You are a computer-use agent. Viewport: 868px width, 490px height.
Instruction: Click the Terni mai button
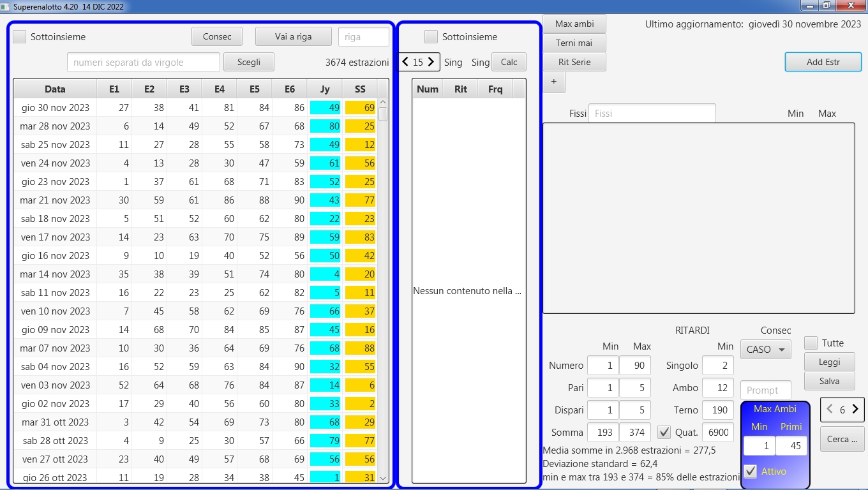coord(574,43)
